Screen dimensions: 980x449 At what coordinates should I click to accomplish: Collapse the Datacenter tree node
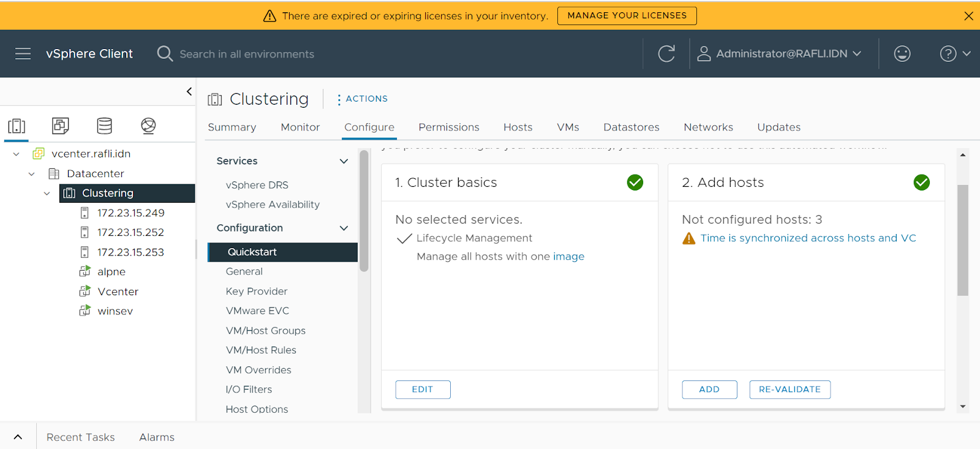coord(32,174)
